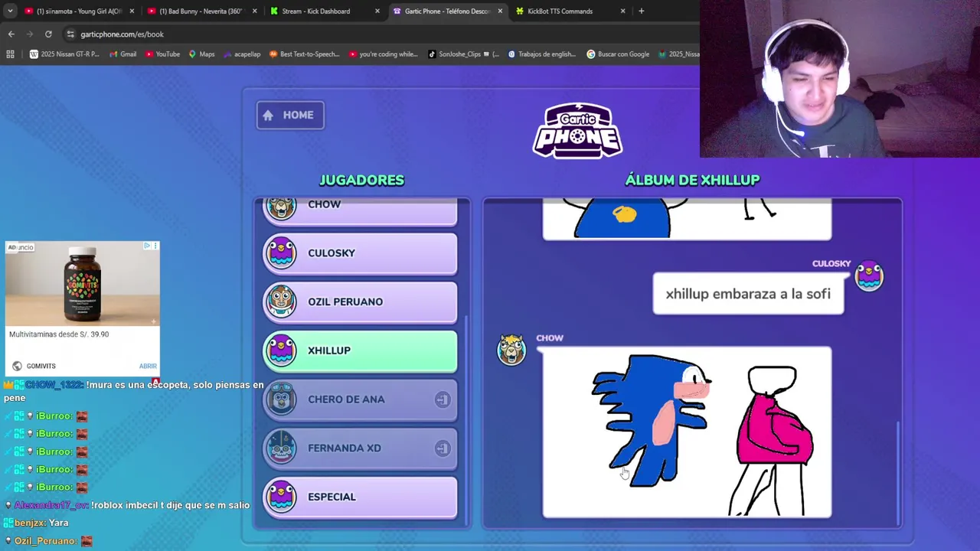Click the Ozil_Peruano username in chat
Image resolution: width=980 pixels, height=551 pixels.
[x=44, y=541]
